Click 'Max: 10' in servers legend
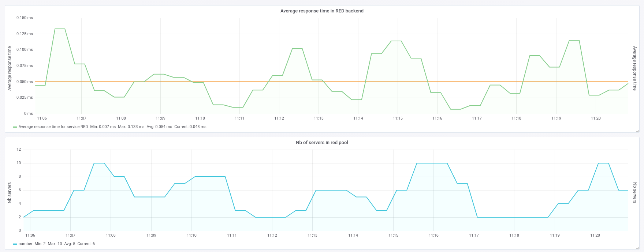The image size is (644, 252). [x=55, y=244]
